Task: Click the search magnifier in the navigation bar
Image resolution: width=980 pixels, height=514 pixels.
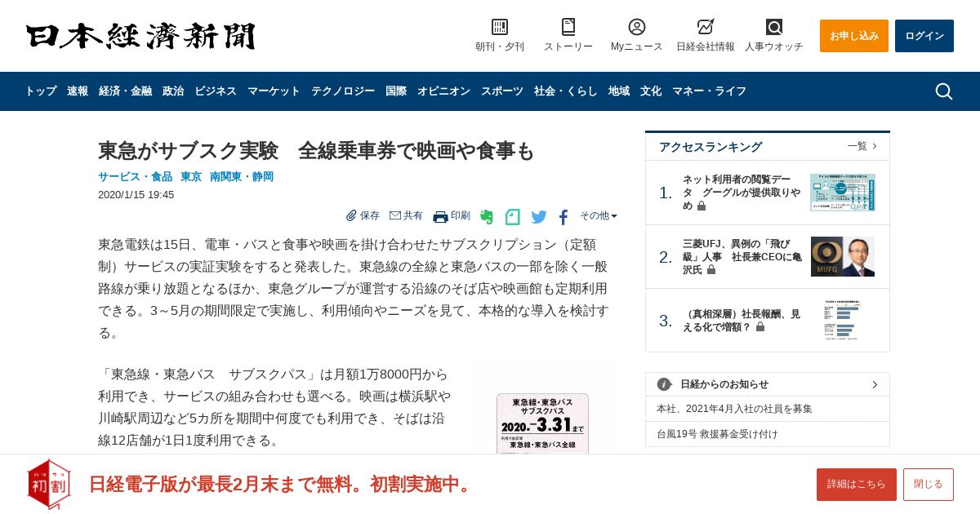Action: pos(944,91)
